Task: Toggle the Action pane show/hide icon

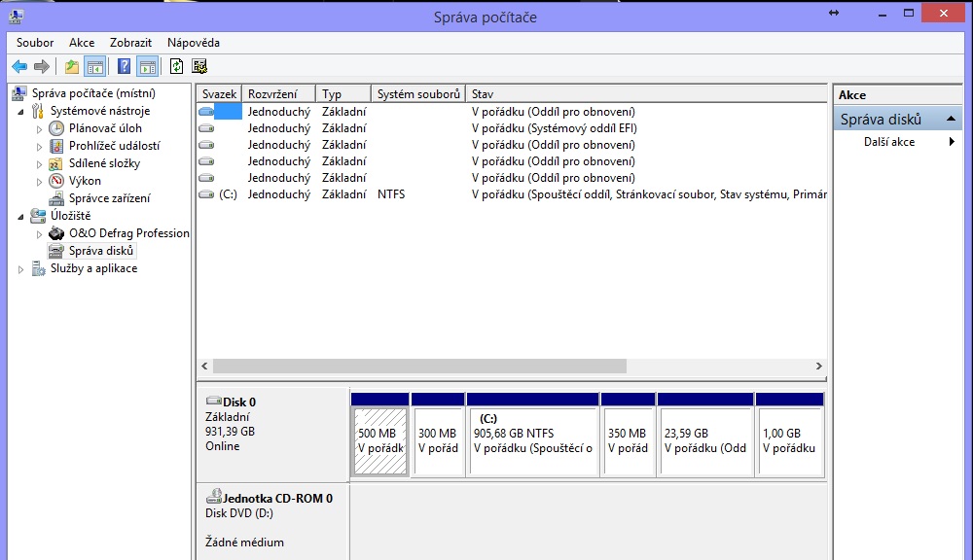Action: (x=147, y=66)
